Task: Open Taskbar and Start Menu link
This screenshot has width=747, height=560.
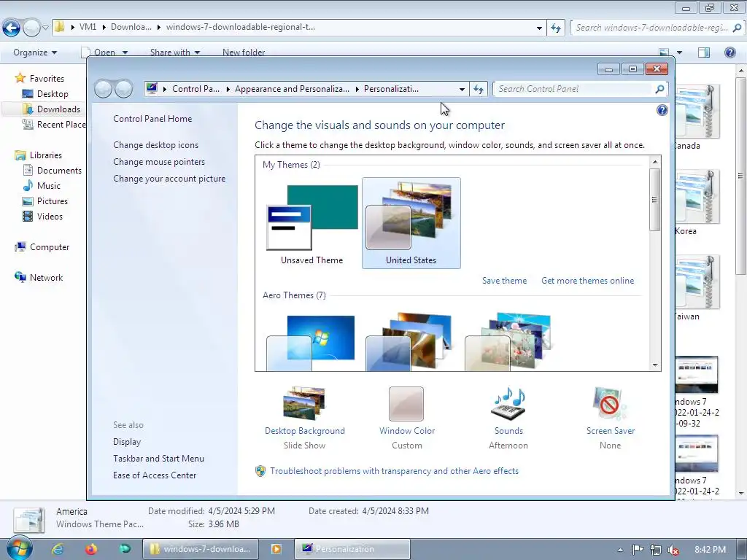Action: (158, 459)
